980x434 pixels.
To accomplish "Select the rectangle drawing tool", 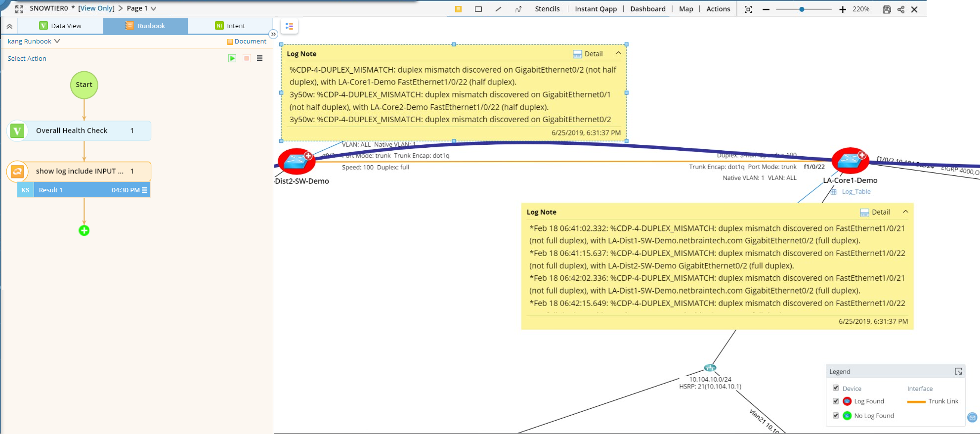I will tap(478, 9).
